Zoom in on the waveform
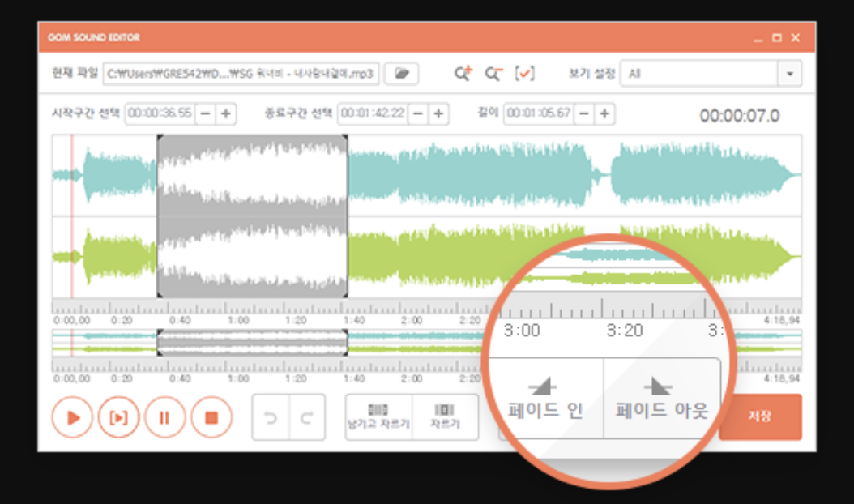Viewport: 854px width, 504px height. point(463,73)
